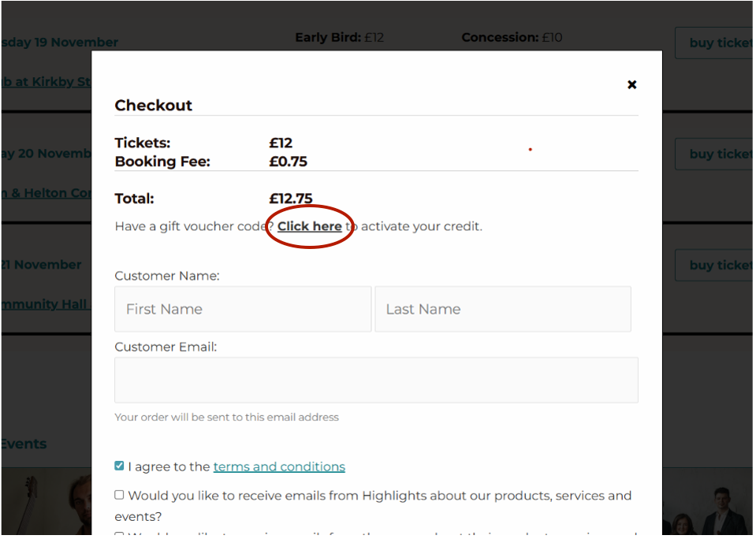Click buy tickets for the 19 November event
756x539 pixels.
723,43
